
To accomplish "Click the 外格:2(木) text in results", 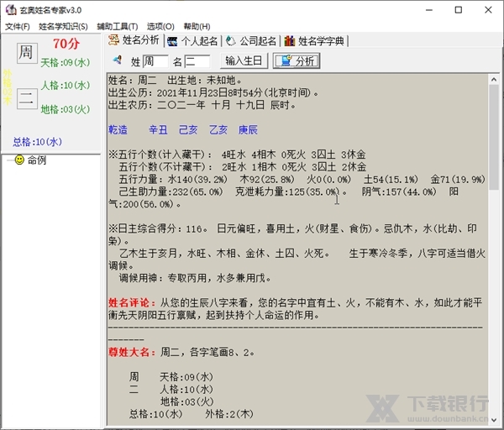I will click(229, 414).
